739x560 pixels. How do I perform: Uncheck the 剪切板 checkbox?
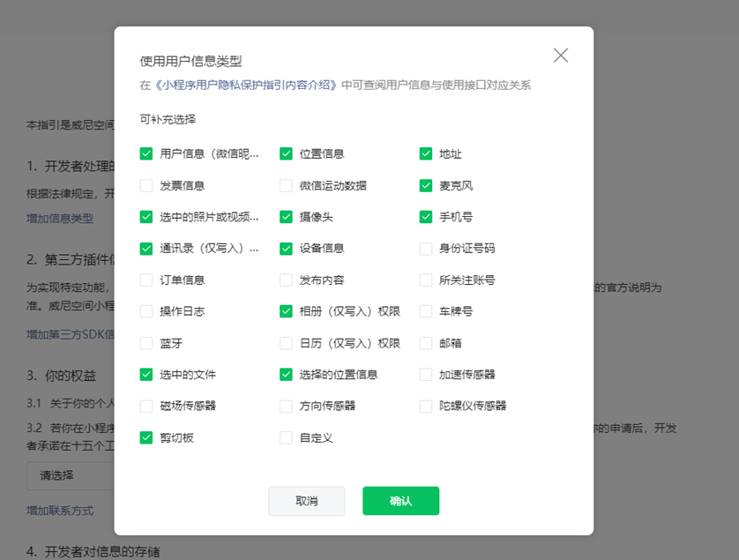(x=146, y=437)
